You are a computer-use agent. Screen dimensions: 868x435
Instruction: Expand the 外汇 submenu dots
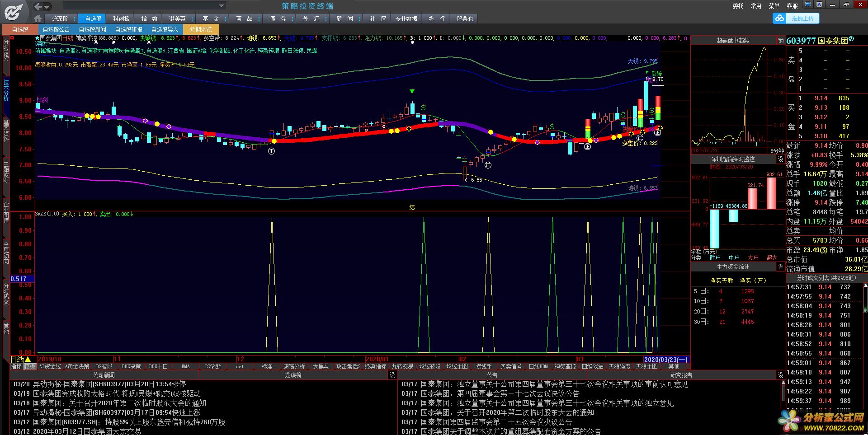(x=326, y=19)
